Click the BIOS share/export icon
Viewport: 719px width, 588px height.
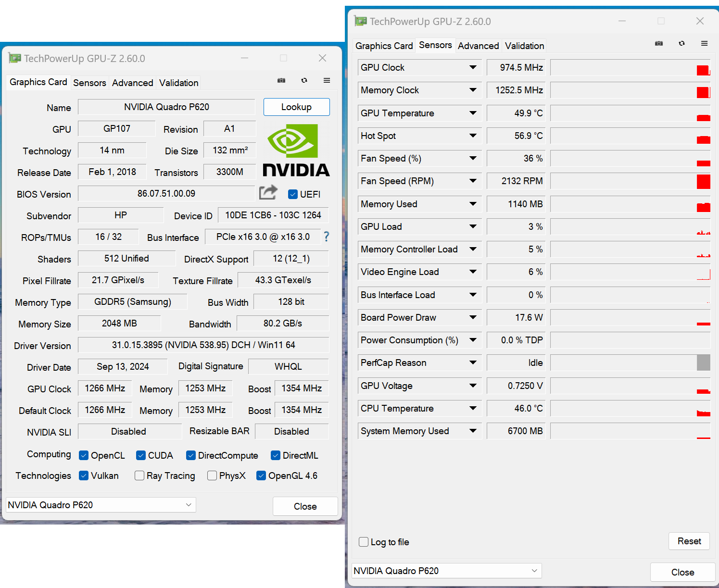pyautogui.click(x=268, y=192)
